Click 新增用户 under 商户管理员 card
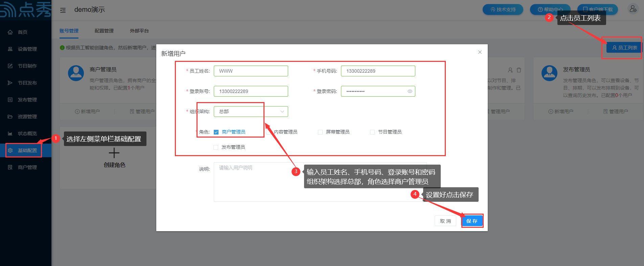 pos(87,112)
